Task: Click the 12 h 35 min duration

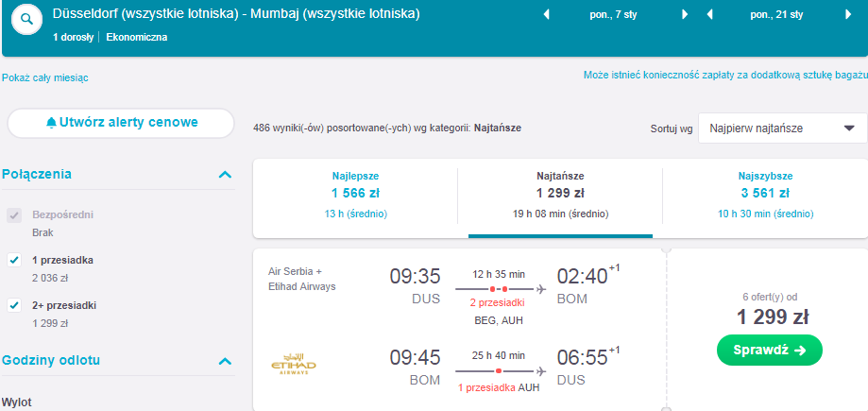Action: (x=499, y=274)
